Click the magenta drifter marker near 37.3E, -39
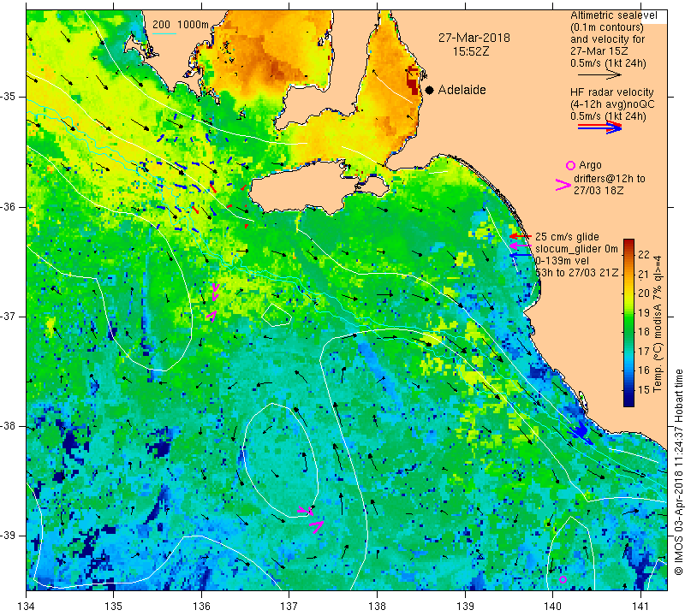This screenshot has width=685, height=616. [x=317, y=526]
